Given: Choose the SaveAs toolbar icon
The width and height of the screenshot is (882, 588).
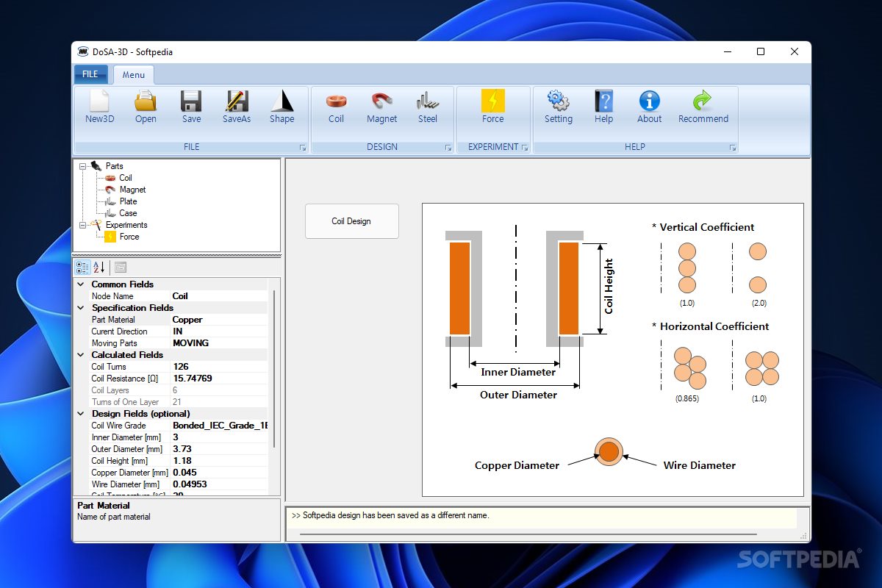Looking at the screenshot, I should [x=237, y=101].
